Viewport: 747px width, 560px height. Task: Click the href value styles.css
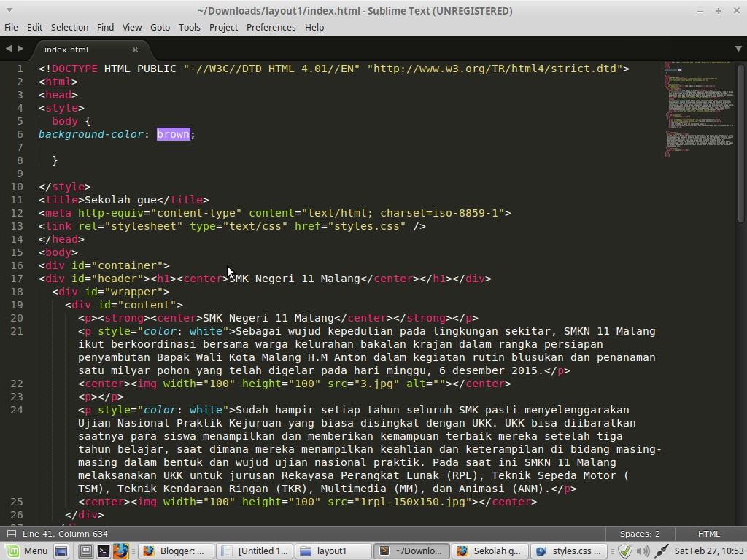366,226
